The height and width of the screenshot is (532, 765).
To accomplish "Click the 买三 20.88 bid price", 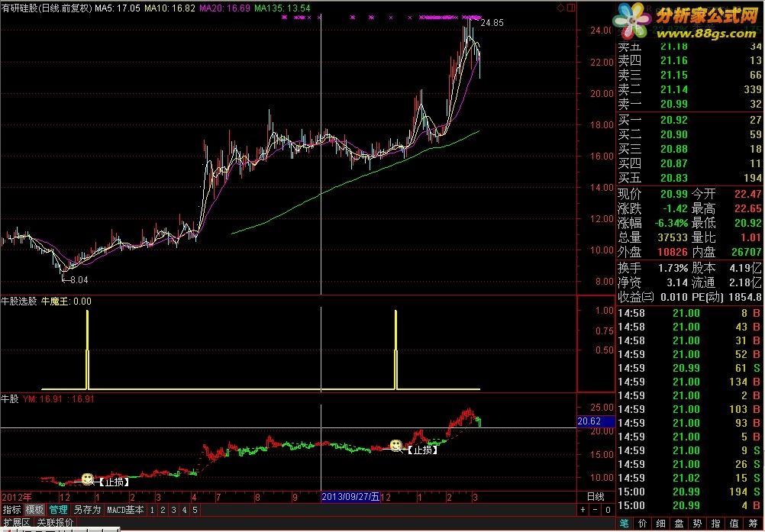I will (x=674, y=149).
